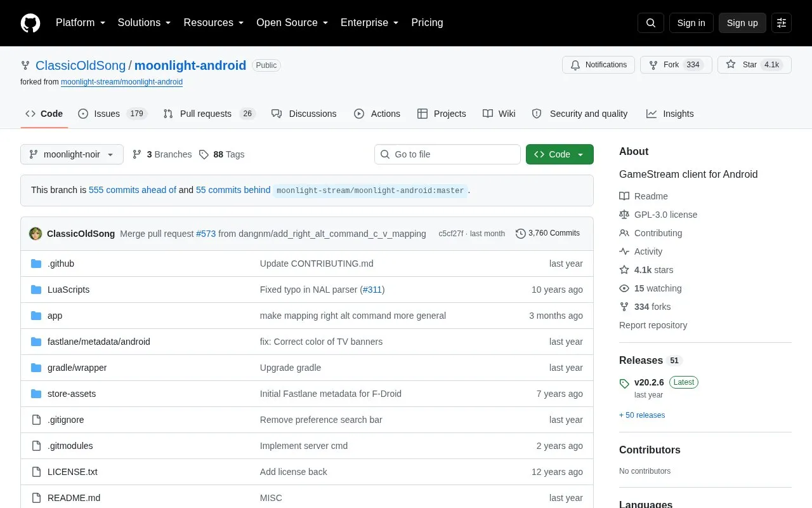Expand the Open Source dropdown
Screen dimensions: 812x508
point(292,23)
